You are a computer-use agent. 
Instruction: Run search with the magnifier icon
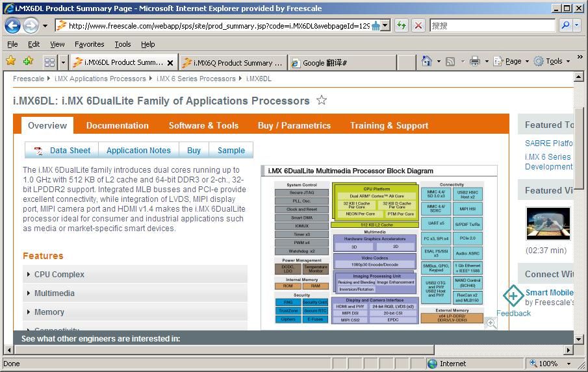[x=565, y=25]
